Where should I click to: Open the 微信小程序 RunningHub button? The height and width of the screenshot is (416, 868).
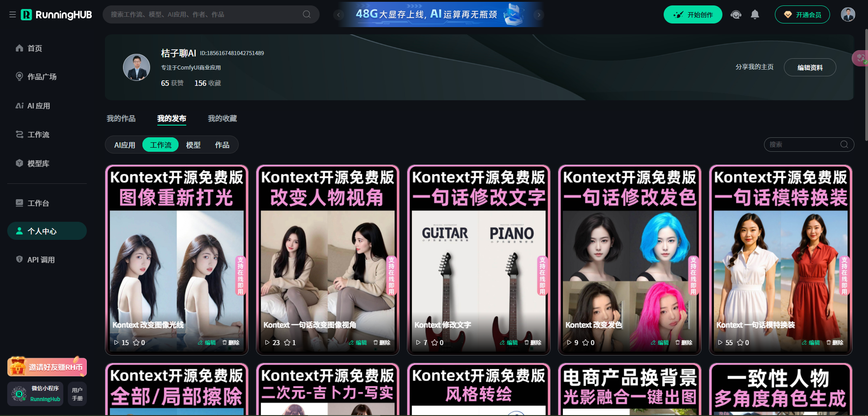(35, 394)
